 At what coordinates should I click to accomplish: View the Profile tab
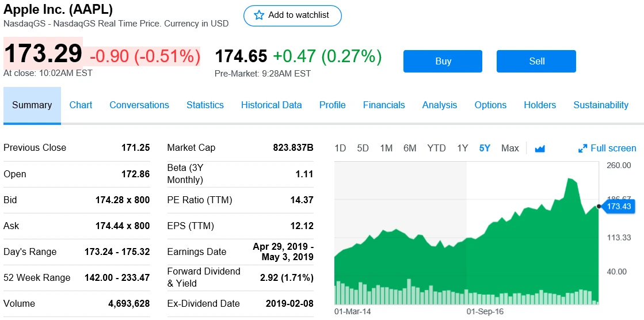332,105
